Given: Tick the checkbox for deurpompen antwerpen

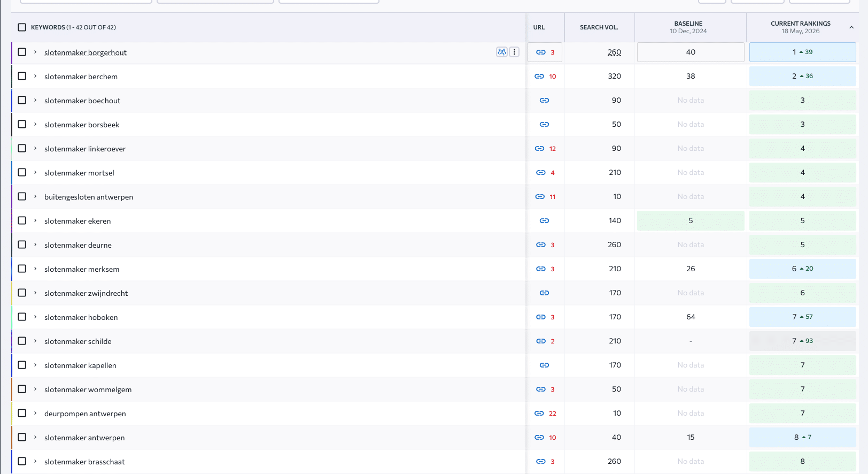Looking at the screenshot, I should [x=22, y=413].
